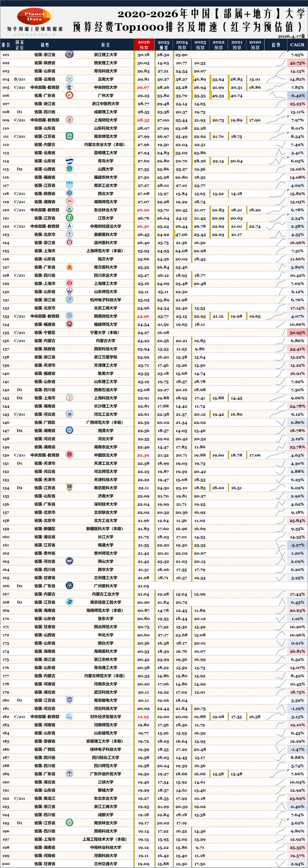
Task: Click the 49.33 value in 广州大学 row
Action: point(218,96)
